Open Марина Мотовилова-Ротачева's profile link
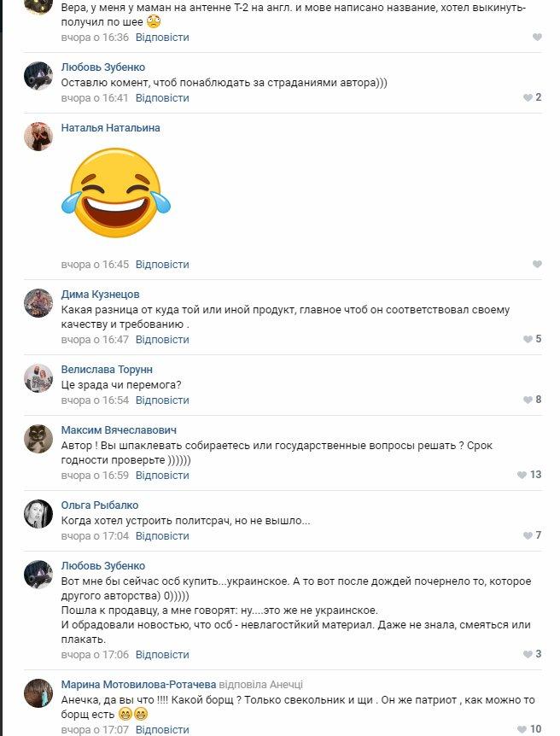This screenshot has width=560, height=736. pyautogui.click(x=138, y=685)
